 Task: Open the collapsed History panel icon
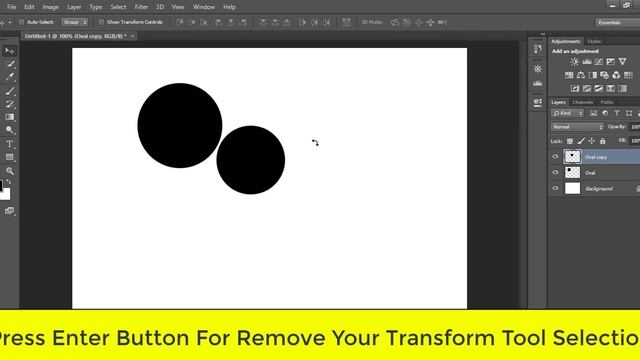[x=538, y=49]
